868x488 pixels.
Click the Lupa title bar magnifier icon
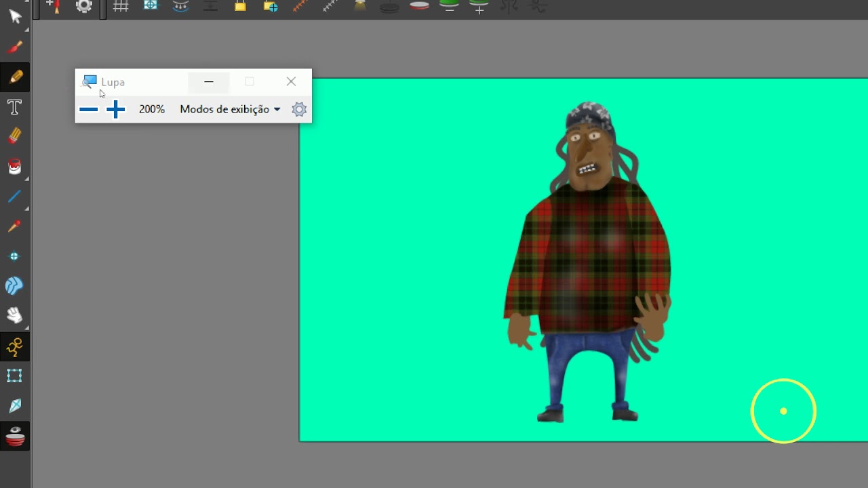click(x=89, y=82)
